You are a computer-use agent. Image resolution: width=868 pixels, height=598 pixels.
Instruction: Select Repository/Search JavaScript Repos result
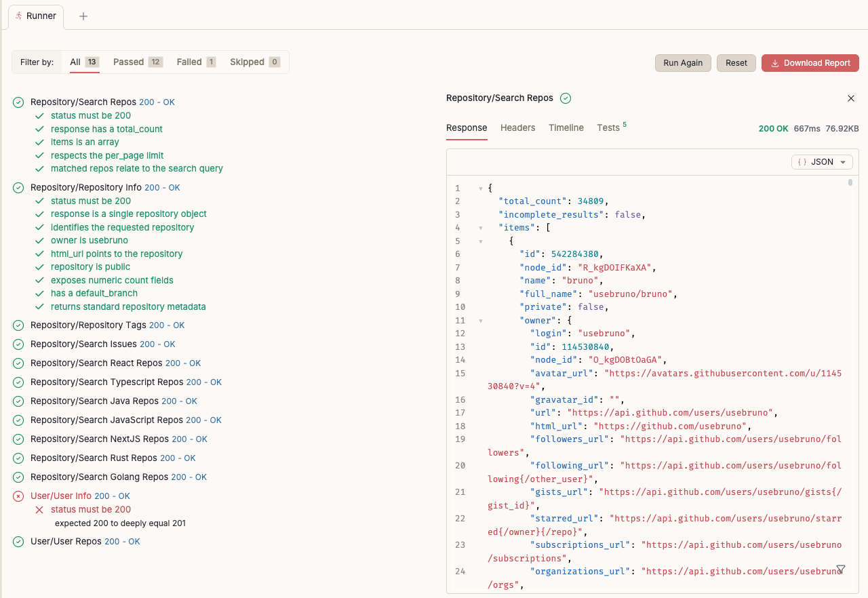pyautogui.click(x=126, y=420)
